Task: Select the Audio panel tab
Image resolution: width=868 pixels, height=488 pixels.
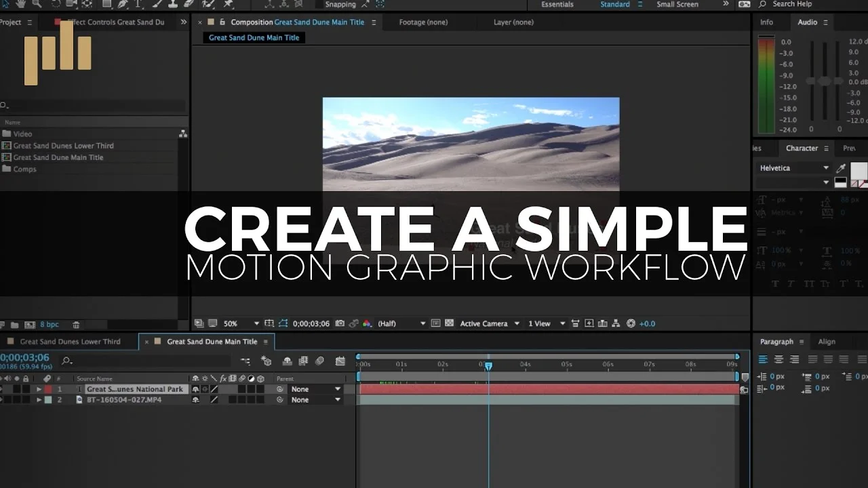Action: [807, 22]
